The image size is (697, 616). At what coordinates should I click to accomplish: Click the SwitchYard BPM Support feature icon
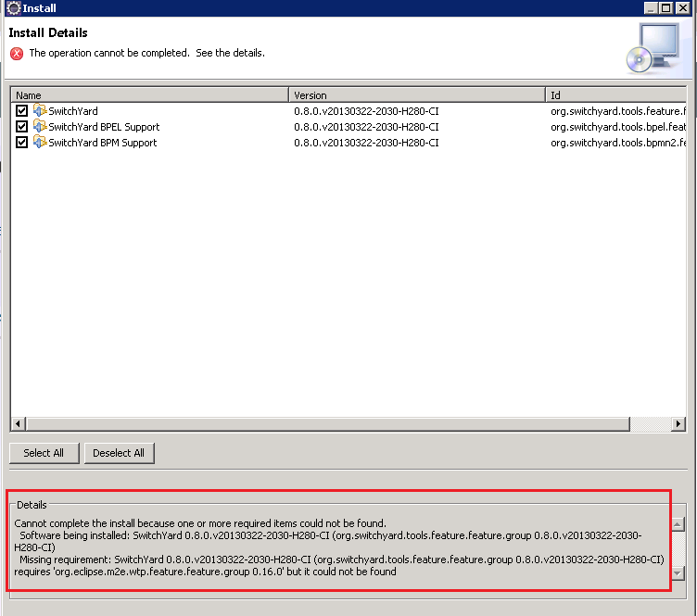point(40,142)
